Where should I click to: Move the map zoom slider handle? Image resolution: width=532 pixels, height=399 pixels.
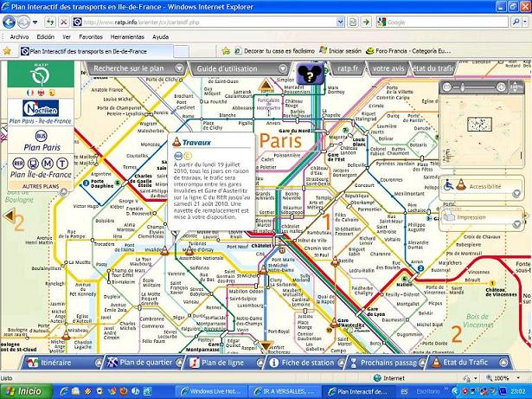pos(463,87)
